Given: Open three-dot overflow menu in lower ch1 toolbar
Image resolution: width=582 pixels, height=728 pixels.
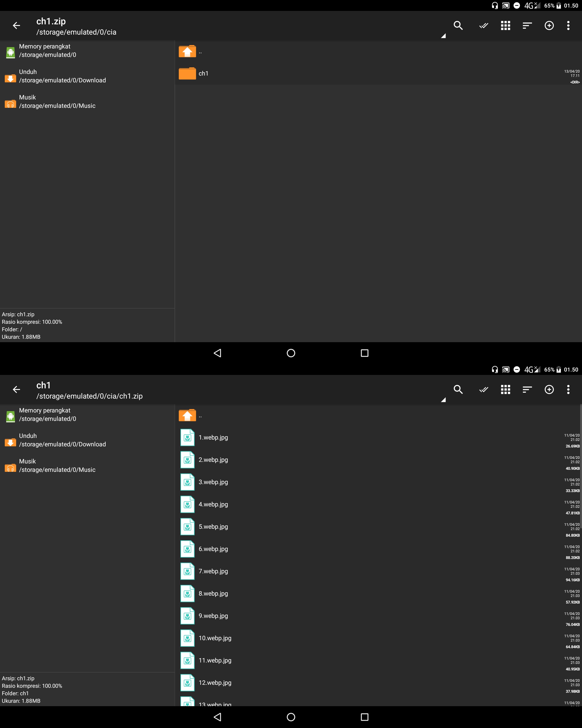Looking at the screenshot, I should (568, 389).
